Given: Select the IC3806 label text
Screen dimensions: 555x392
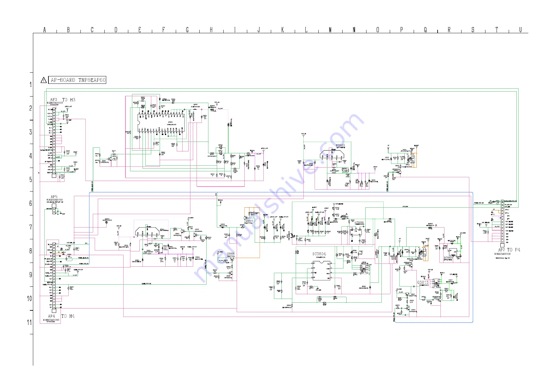Looking at the screenshot, I should coord(359,223).
